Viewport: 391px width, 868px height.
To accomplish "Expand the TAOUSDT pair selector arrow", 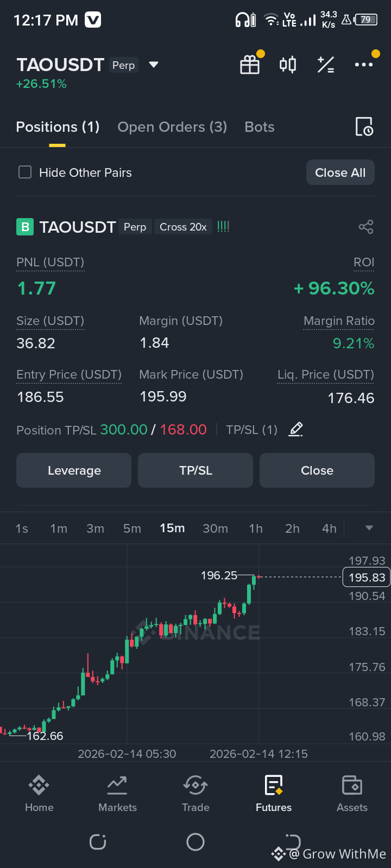I will click(x=154, y=65).
